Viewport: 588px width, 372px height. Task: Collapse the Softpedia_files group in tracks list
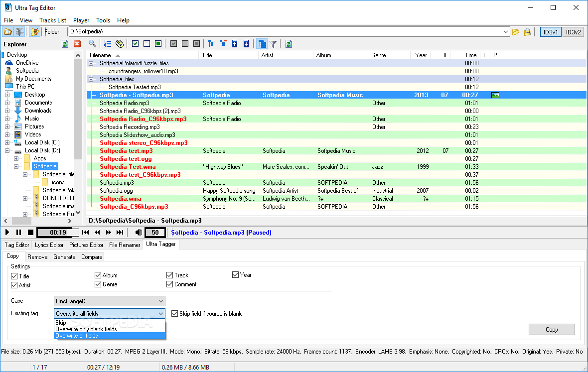click(91, 79)
